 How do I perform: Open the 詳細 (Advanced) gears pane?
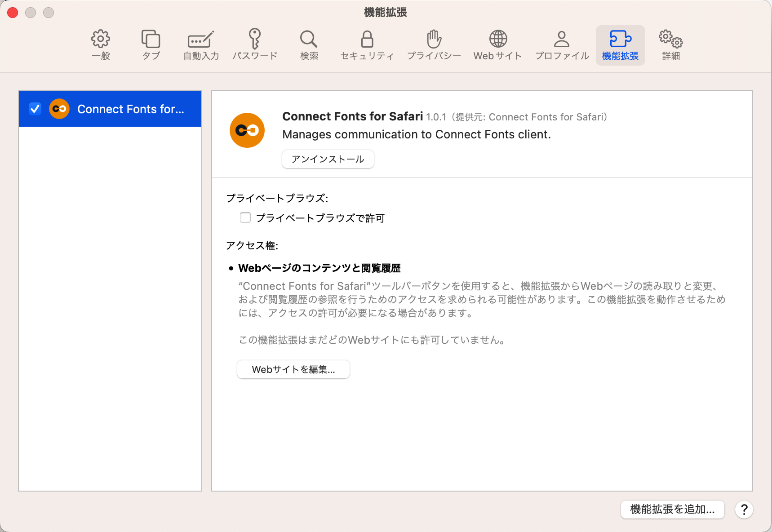tap(671, 45)
